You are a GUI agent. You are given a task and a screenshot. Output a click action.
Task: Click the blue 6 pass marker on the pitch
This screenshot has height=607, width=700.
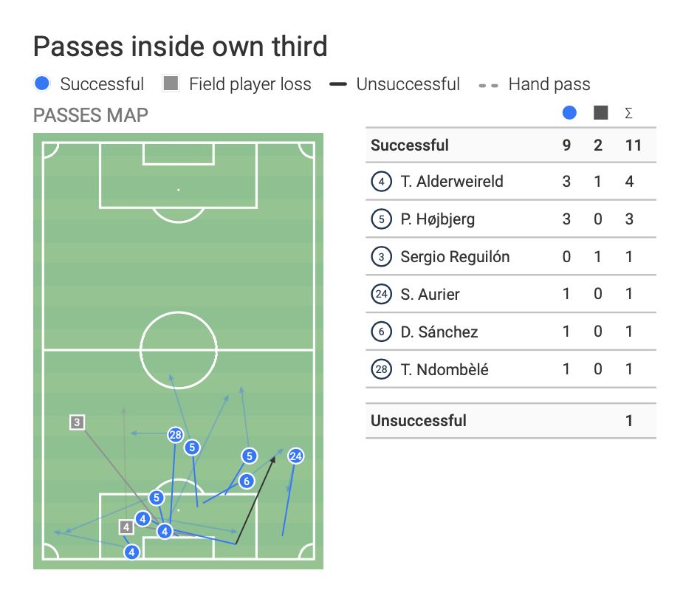(x=247, y=481)
